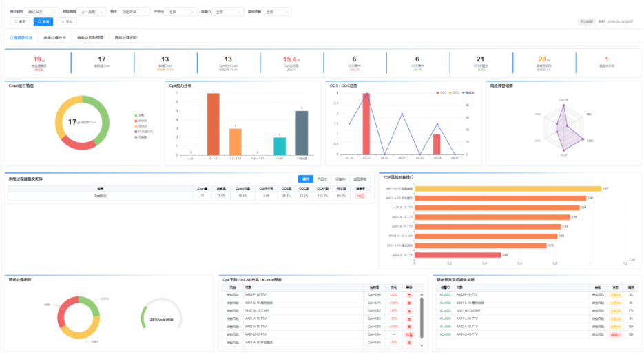Open the ALM001 alarm ID link

pos(445,294)
